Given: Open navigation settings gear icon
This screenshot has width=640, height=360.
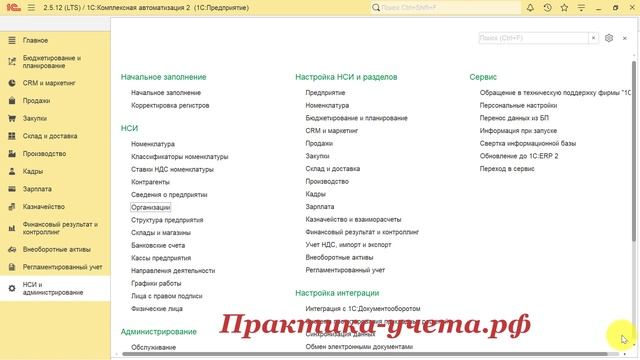Looking at the screenshot, I should coord(609,38).
